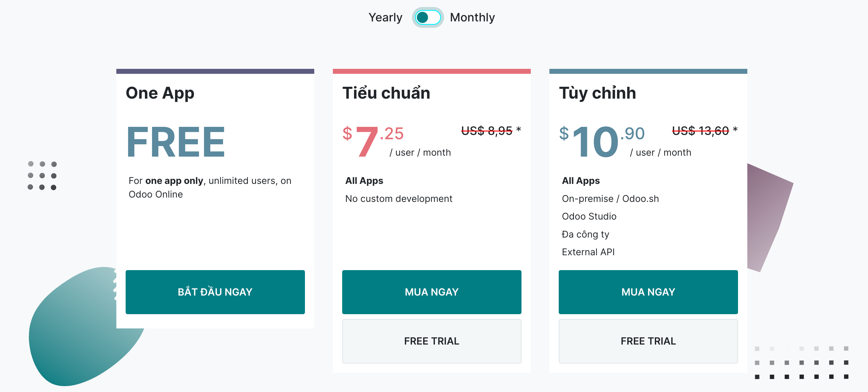Click the External API feature line
Screen dimensions: 868x392
(x=588, y=252)
